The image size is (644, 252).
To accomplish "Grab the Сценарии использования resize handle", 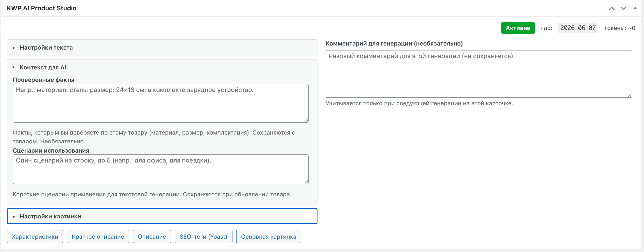I will pyautogui.click(x=306, y=182).
